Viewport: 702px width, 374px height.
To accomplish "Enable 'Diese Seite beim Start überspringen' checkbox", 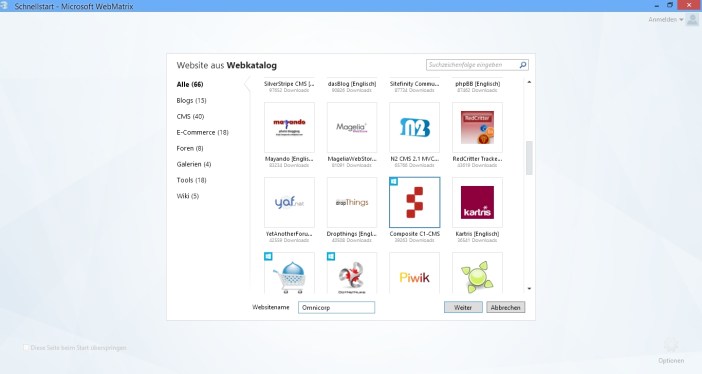I will click(26, 348).
